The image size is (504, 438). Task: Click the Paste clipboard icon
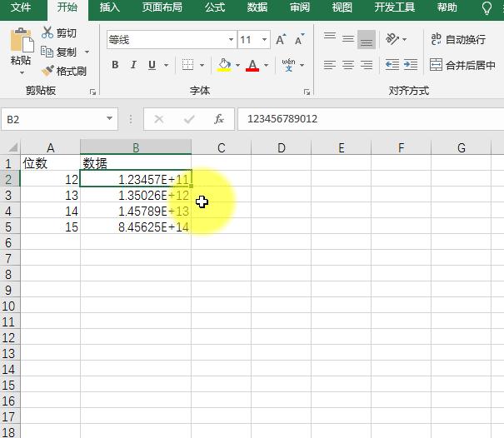22,40
